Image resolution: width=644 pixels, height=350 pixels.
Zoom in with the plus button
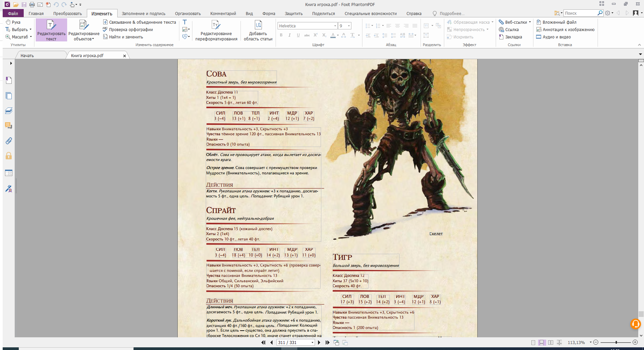pos(635,342)
